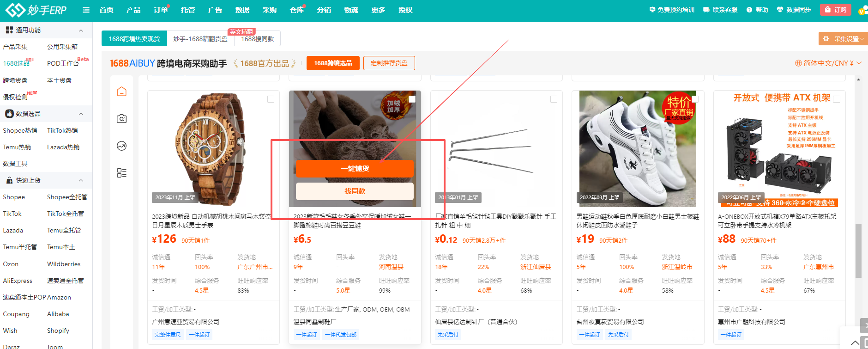Open 1688选品 in the sidebar
The height and width of the screenshot is (349, 868).
16,63
